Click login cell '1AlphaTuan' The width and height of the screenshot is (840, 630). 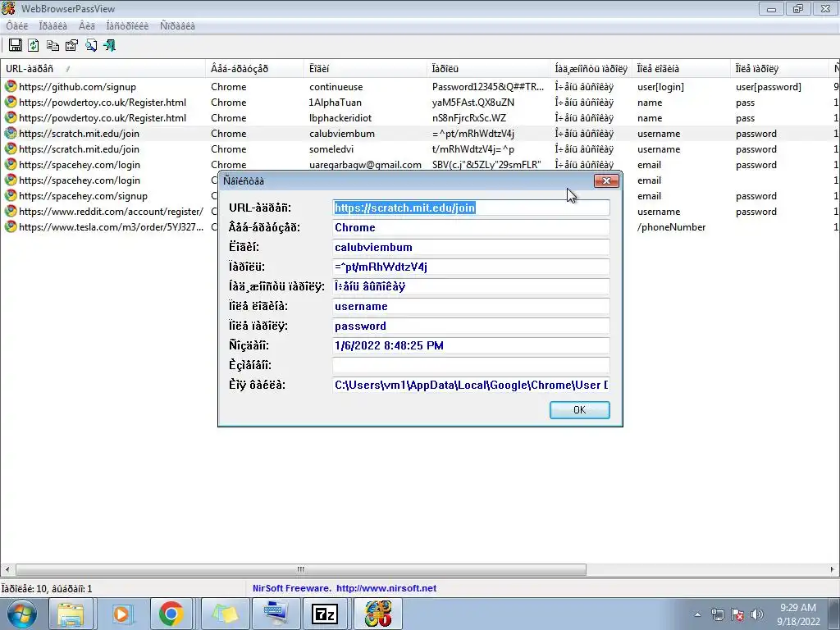[x=336, y=103]
